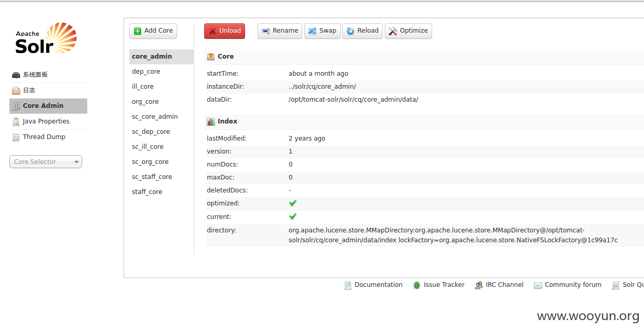Click the Swap button
644x331 pixels.
(x=323, y=31)
